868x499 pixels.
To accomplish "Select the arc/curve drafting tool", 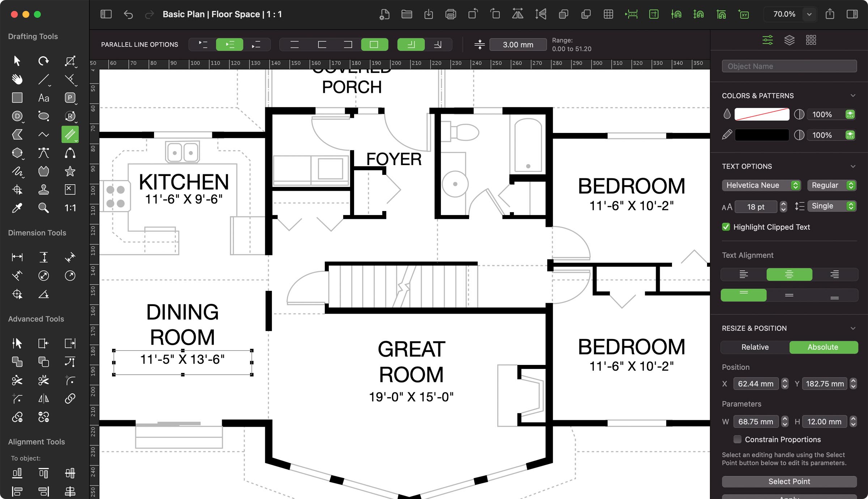I will (x=70, y=153).
